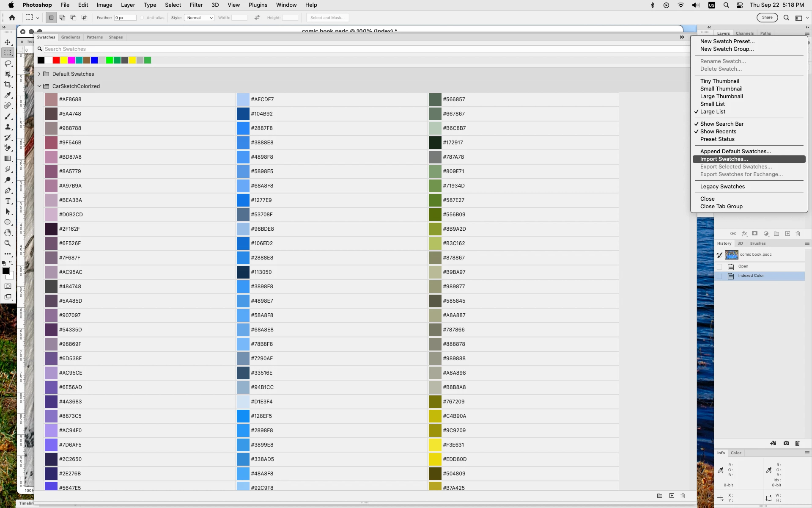
Task: Choose Import Swatches from menu
Action: click(x=724, y=159)
